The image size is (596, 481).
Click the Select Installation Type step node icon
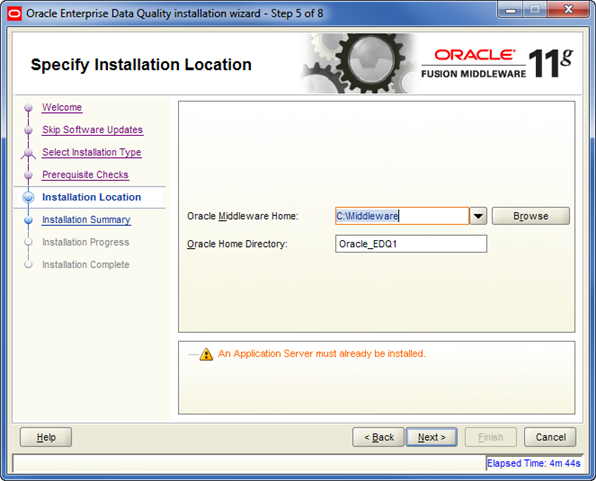click(x=28, y=153)
